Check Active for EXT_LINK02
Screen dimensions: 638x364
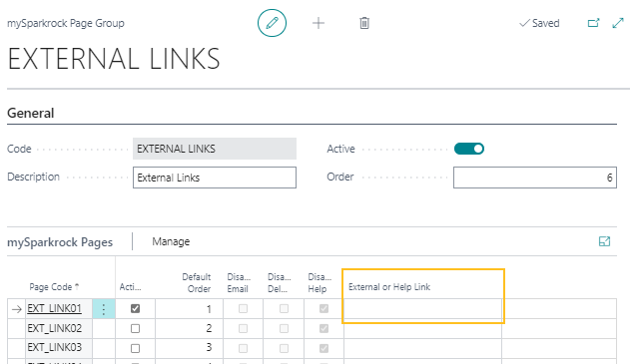135,328
